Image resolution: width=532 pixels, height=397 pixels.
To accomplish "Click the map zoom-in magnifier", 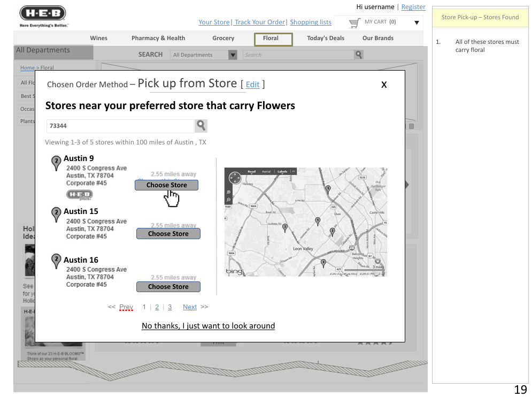I will click(229, 192).
